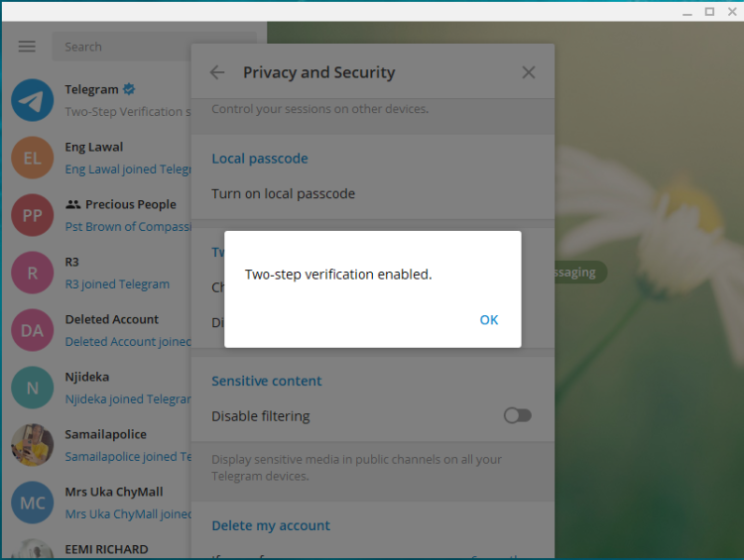
Task: Click the Delete my account heading
Action: [271, 525]
